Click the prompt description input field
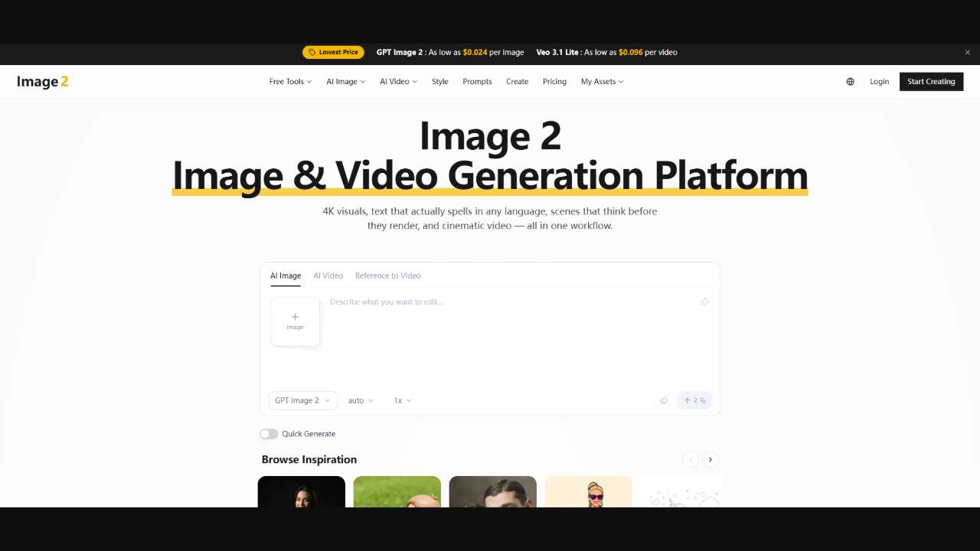The image size is (980, 551). (x=513, y=337)
